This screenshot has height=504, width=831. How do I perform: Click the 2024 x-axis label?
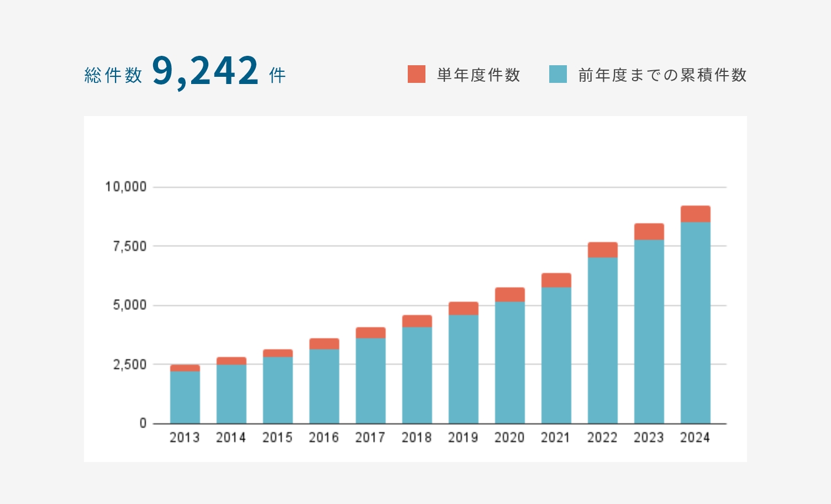[695, 437]
